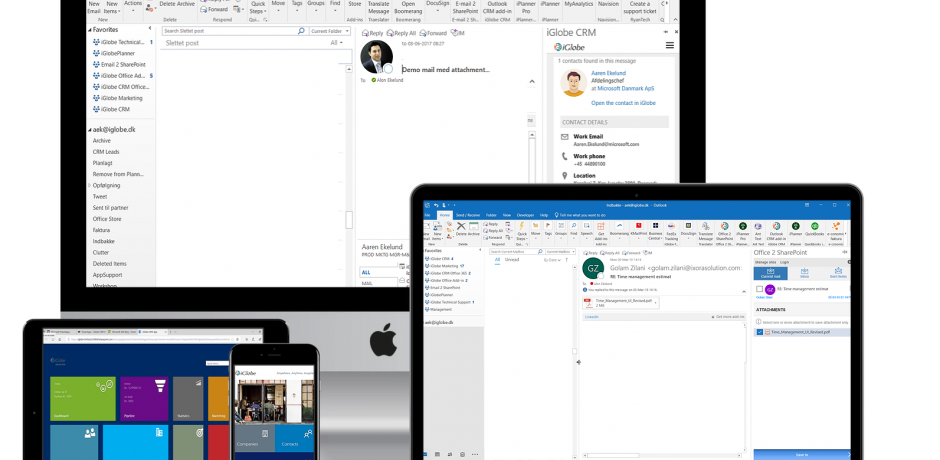Viewport: 940px width, 460px height.
Task: Check the RE: Time management estimat checkbox
Action: (x=760, y=289)
